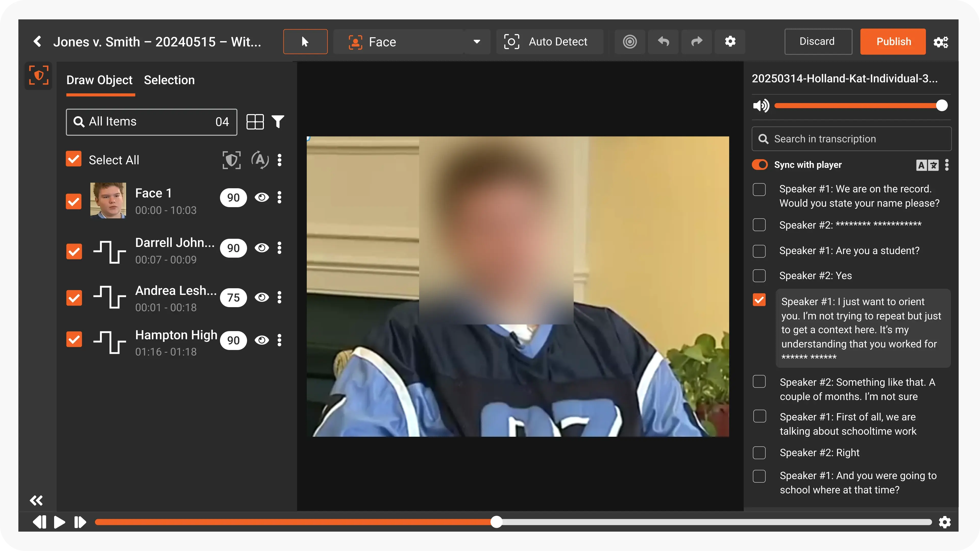
Task: Uncheck the Face 1 checkbox
Action: (x=73, y=201)
